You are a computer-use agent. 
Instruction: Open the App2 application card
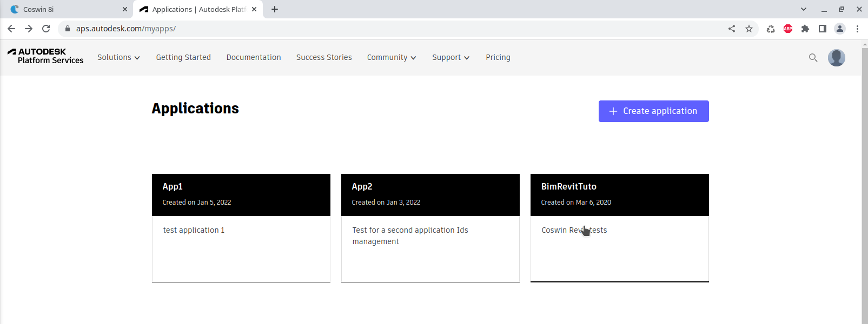coord(430,228)
